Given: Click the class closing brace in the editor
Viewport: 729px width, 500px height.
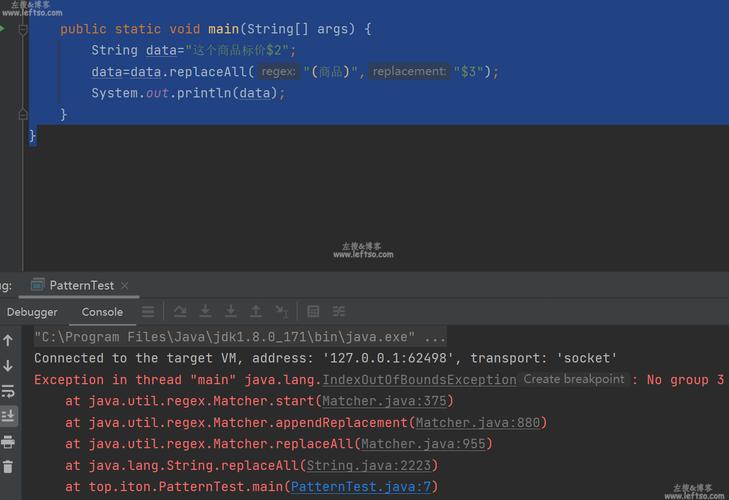Looking at the screenshot, I should tap(32, 136).
